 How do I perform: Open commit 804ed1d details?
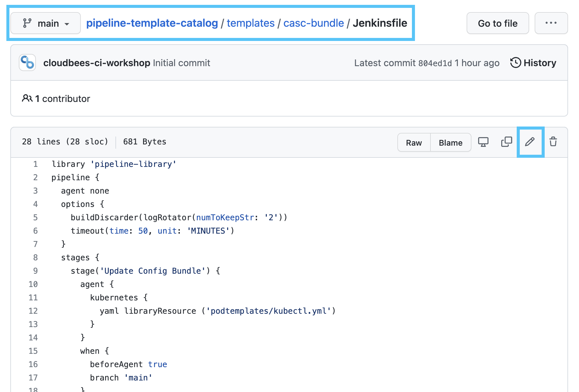(436, 63)
